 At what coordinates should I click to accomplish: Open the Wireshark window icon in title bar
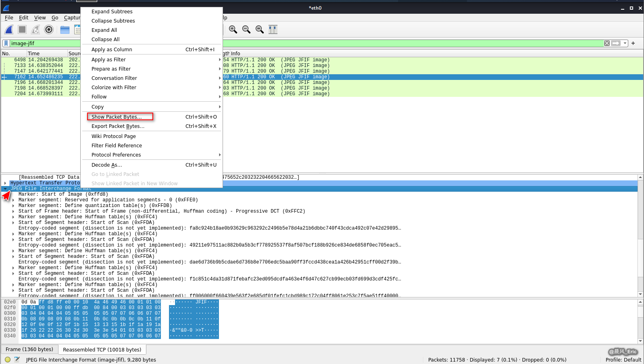click(x=6, y=8)
